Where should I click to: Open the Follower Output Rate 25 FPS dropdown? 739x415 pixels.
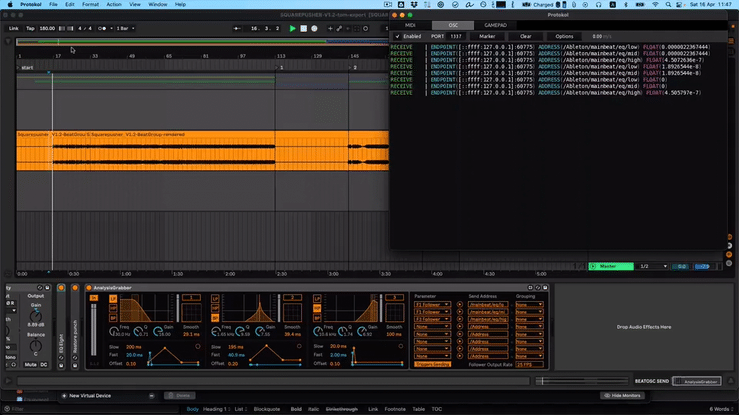529,365
